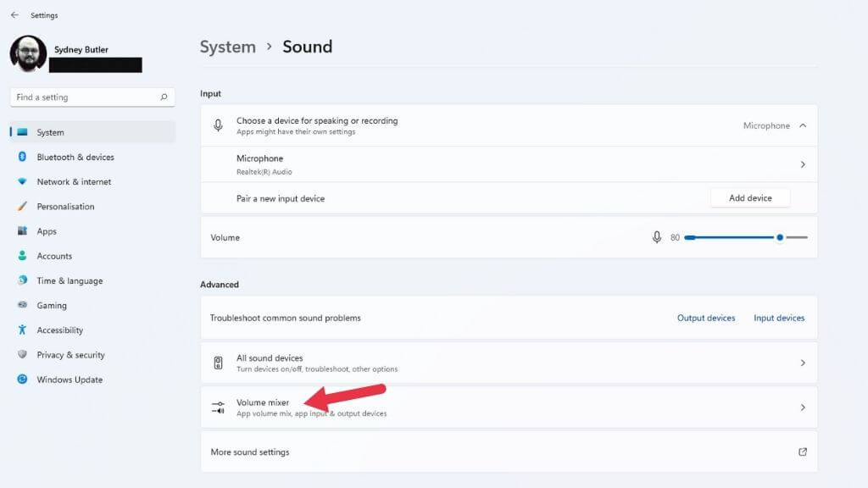Viewport: 868px width, 488px height.
Task: Type in the Find a setting box
Action: click(85, 97)
